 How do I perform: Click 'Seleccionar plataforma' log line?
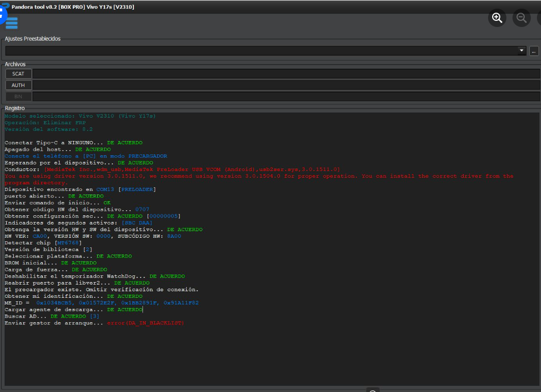[x=68, y=256]
